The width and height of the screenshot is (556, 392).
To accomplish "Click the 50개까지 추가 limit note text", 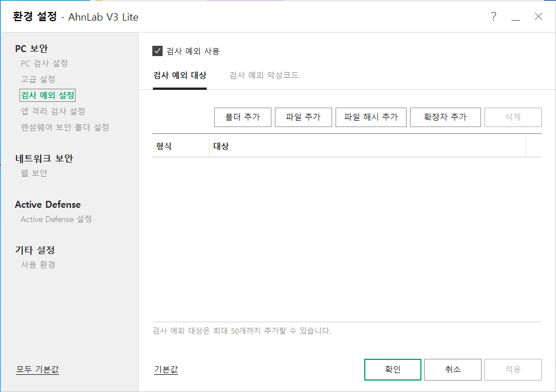I will (x=242, y=331).
